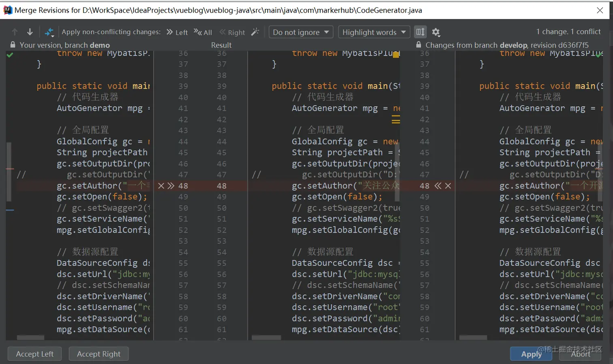Click '1 change. 1 conflict' status text
Viewport: 613px width, 364px height.
tap(568, 32)
